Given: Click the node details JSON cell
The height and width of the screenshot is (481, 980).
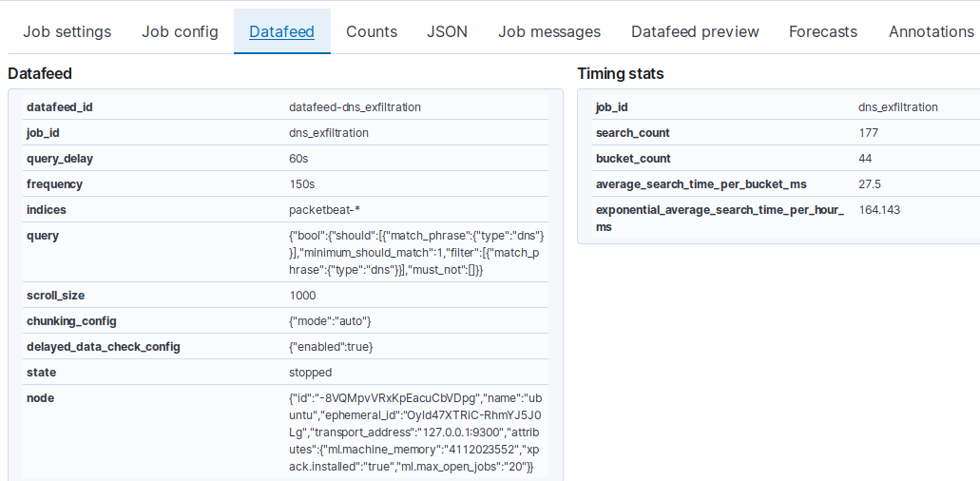Looking at the screenshot, I should 416,433.
